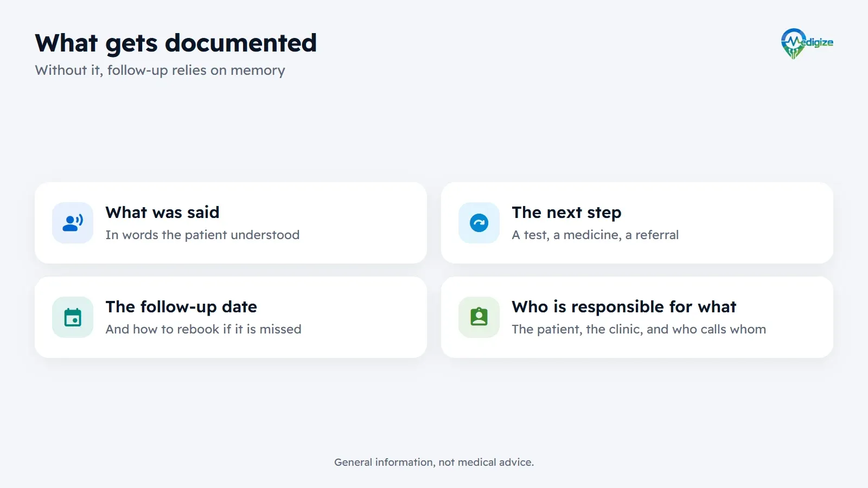Screen dimensions: 868x488
Task: Click 'Who is responsible for what' heading
Action: tap(624, 307)
